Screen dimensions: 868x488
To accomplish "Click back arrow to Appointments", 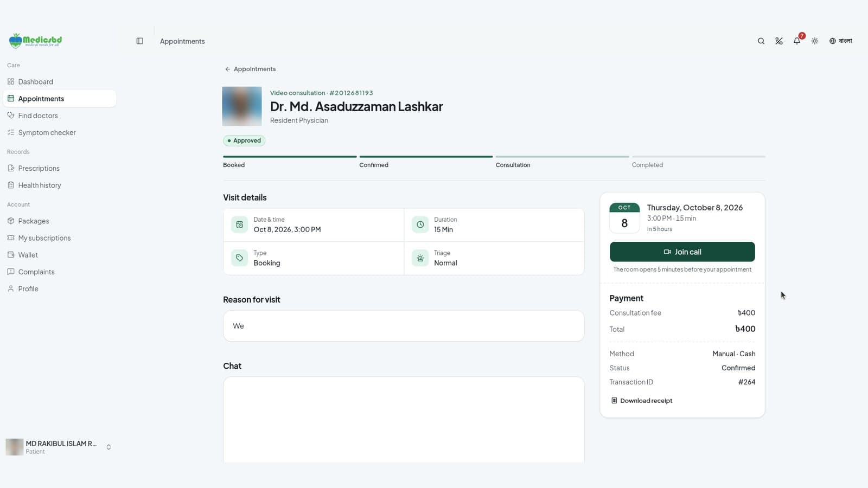I will click(250, 69).
